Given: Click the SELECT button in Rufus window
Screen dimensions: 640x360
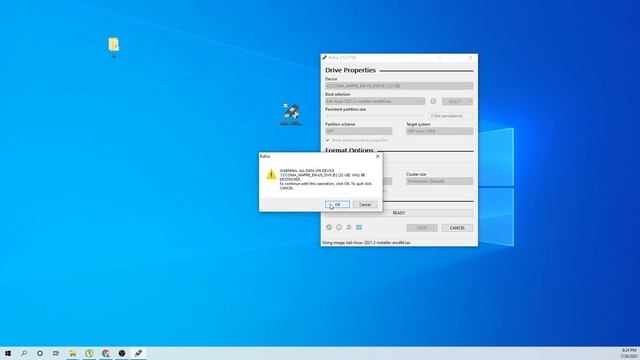Looking at the screenshot, I should (454, 101).
